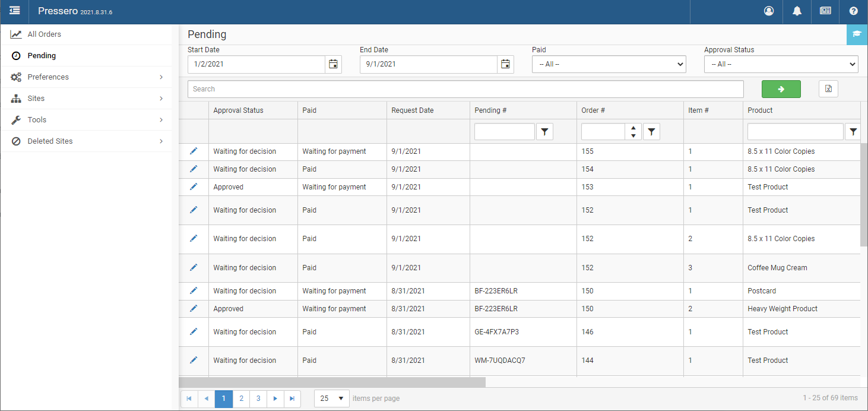Open the graduation cap training icon
This screenshot has width=868, height=411.
(856, 34)
